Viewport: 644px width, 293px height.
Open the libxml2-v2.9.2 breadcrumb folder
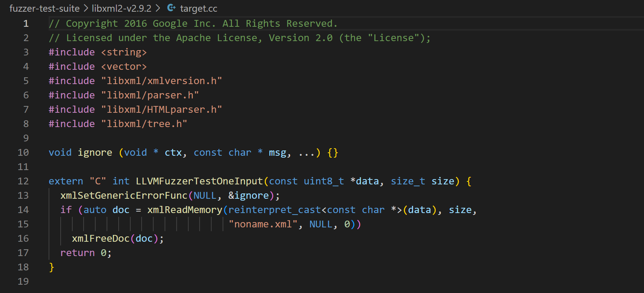(x=121, y=8)
